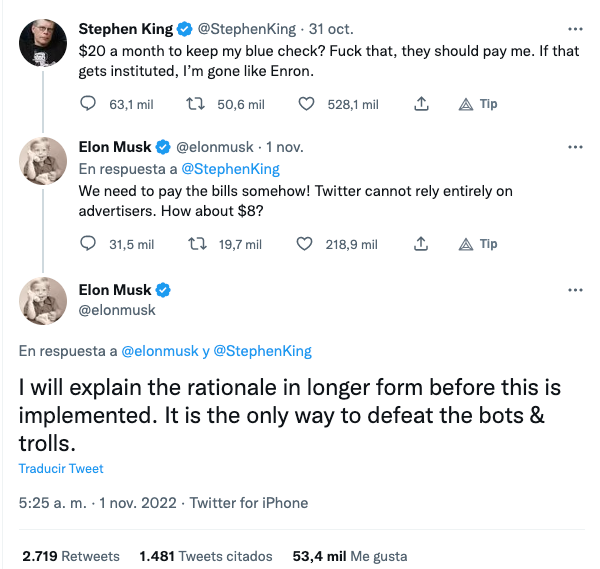
Task: Open the tweet timestamp 1 nov. 2022
Action: pos(95,503)
